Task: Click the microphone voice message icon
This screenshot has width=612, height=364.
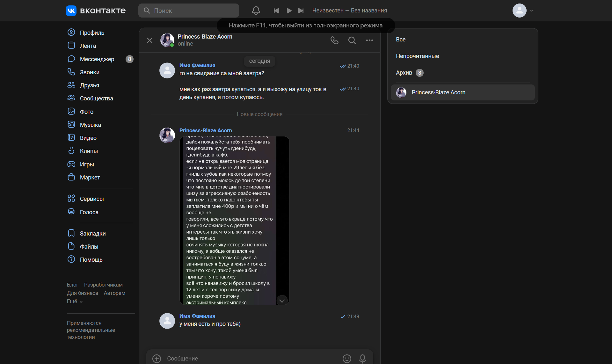Action: pos(362,359)
